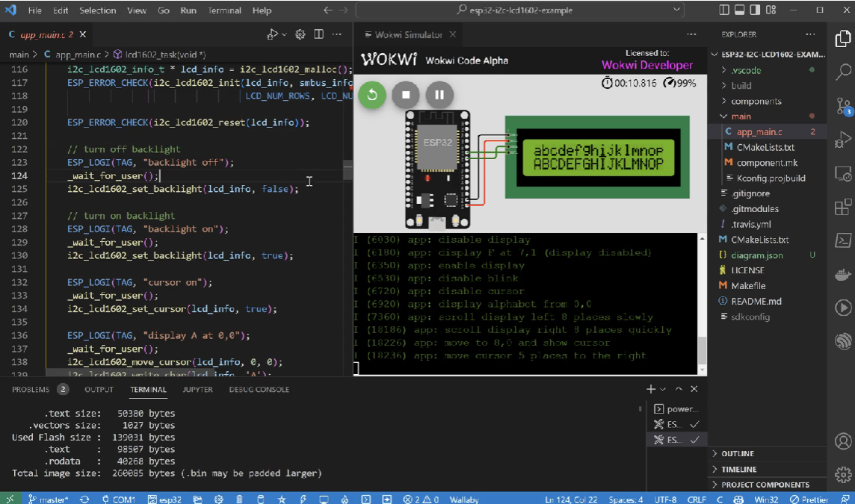Toggle the primary side bar layout
Viewport: 855px width, 504px height.
click(723, 10)
